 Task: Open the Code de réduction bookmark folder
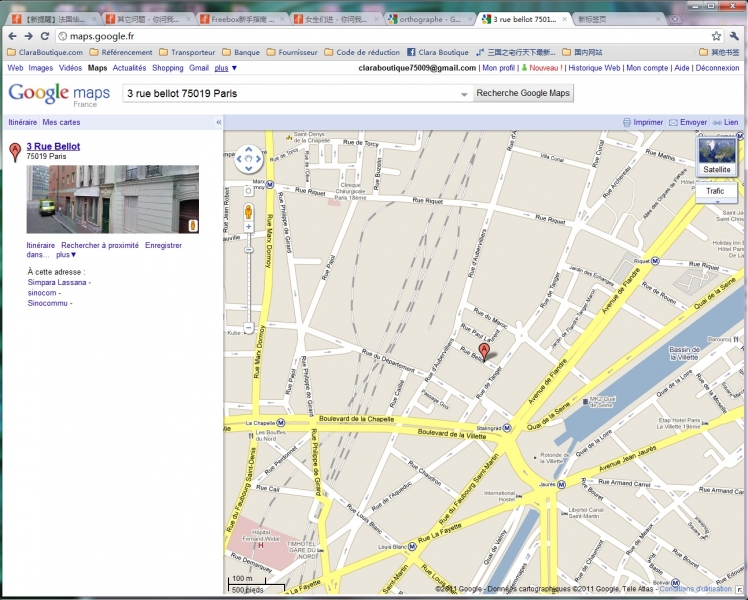coord(362,52)
